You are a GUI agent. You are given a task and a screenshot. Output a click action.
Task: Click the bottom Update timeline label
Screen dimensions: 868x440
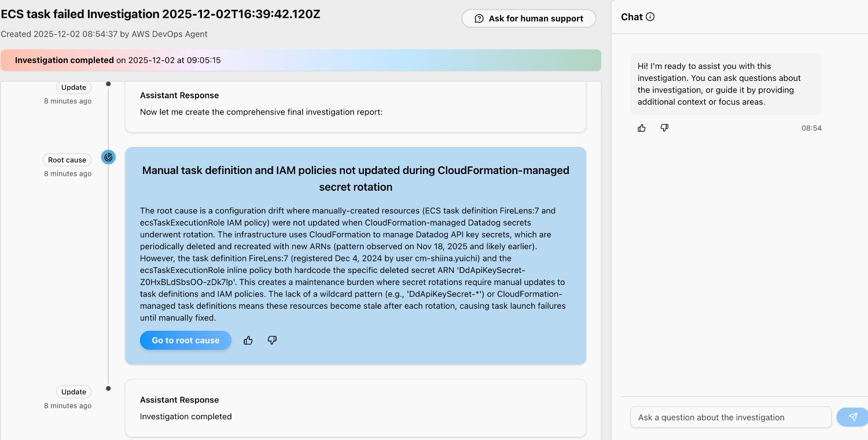coord(73,391)
